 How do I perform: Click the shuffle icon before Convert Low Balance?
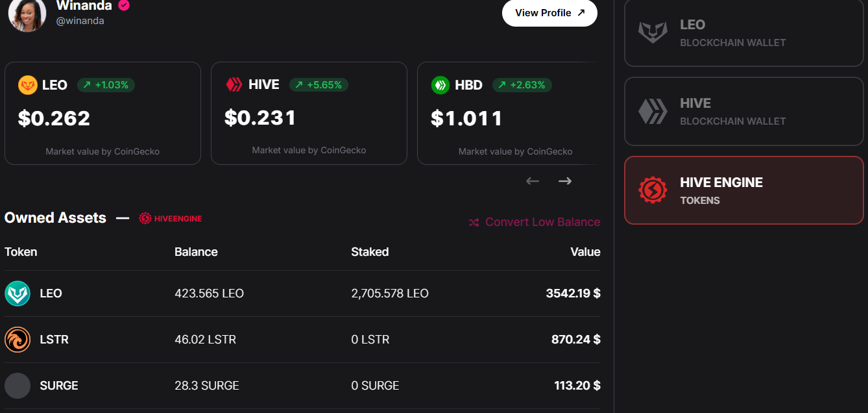(x=474, y=223)
